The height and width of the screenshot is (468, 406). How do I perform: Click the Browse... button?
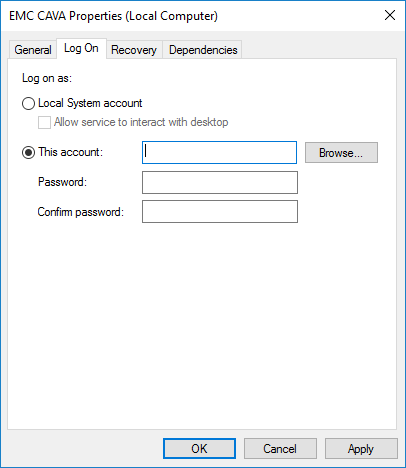click(x=341, y=153)
